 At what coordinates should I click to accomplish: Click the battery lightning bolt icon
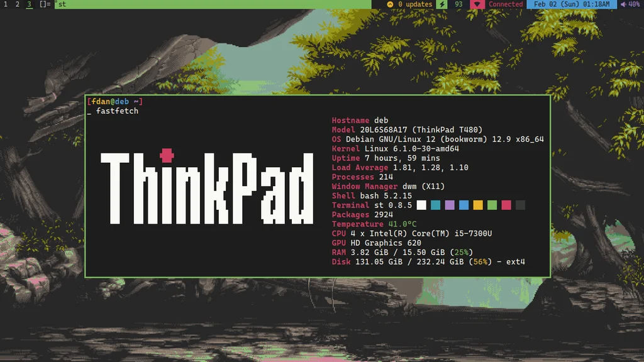tap(442, 4)
